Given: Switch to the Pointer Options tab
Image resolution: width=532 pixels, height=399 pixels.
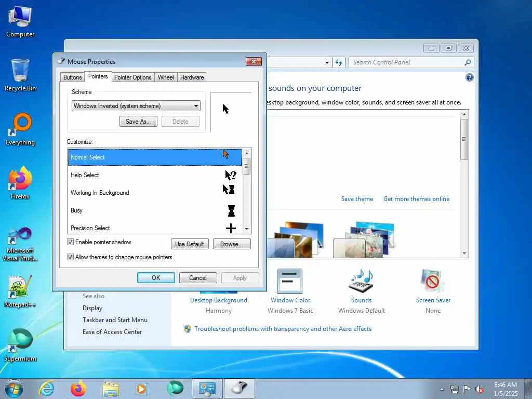Looking at the screenshot, I should coord(132,77).
